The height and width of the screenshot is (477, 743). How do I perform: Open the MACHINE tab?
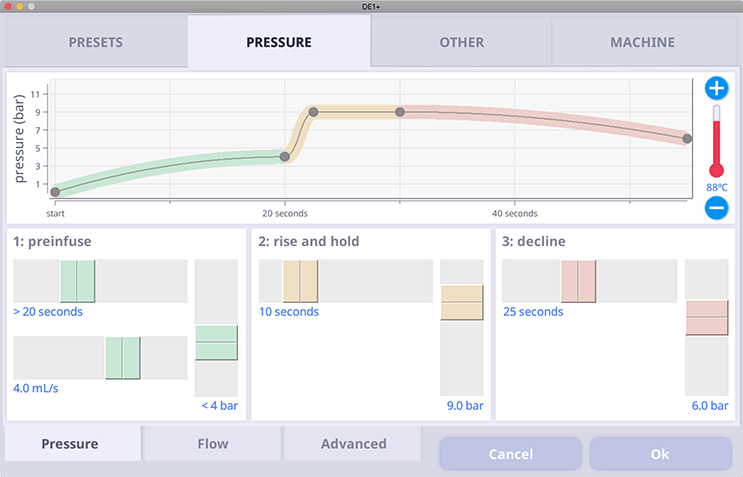643,42
